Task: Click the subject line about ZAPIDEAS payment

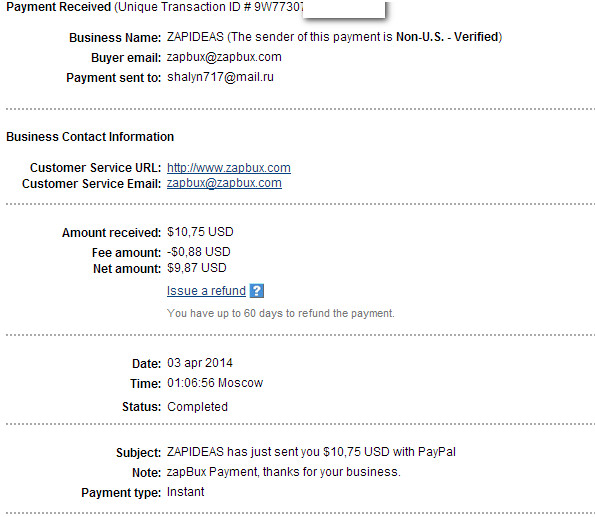Action: 312,452
